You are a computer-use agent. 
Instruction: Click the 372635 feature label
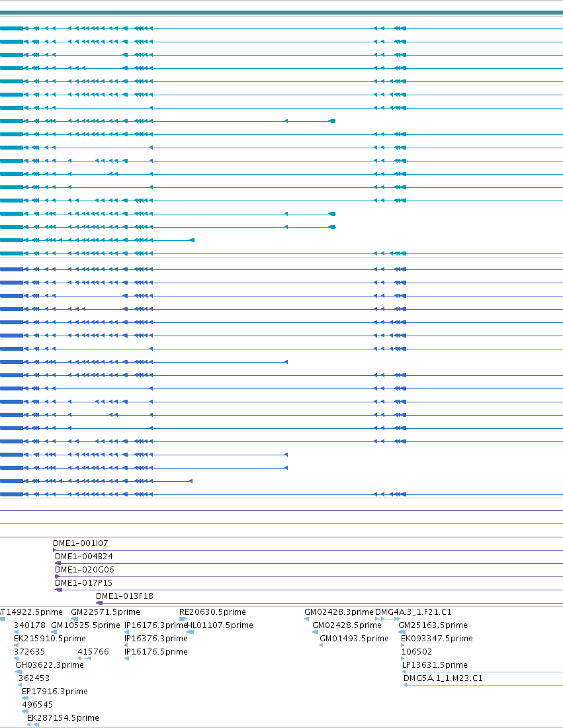point(30,652)
